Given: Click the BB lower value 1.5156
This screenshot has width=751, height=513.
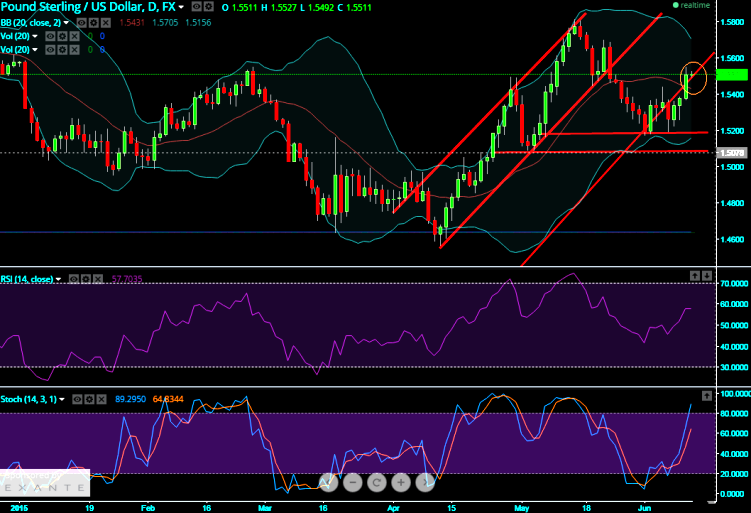Looking at the screenshot, I should [x=198, y=23].
